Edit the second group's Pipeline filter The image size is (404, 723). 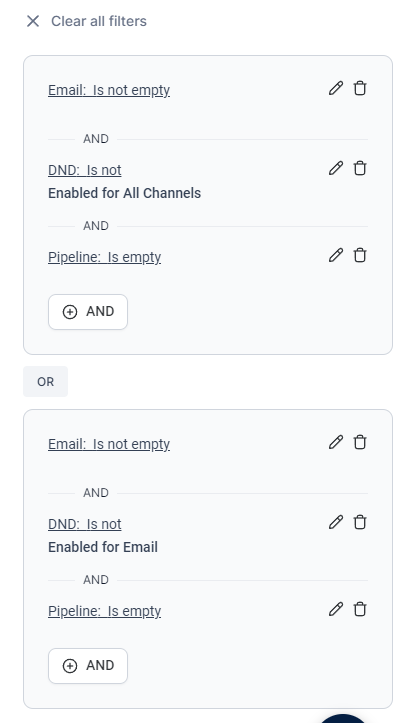point(336,609)
